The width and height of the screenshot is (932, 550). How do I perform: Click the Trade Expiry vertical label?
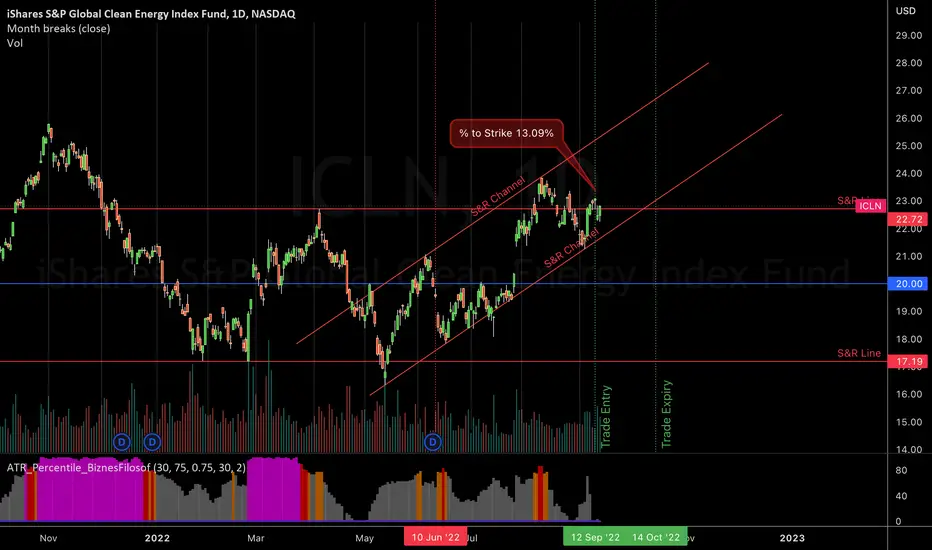tap(666, 414)
